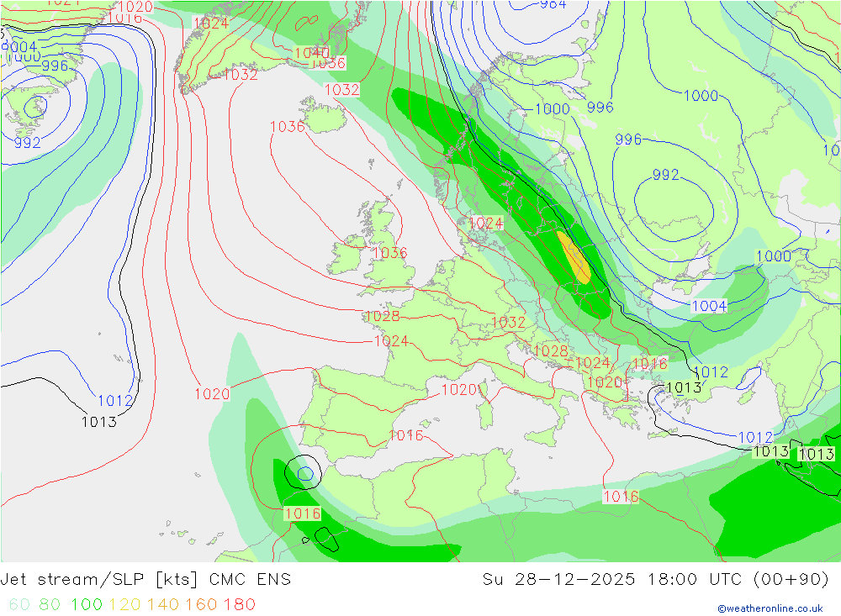Click the 1040 isobar label near Greenland
Viewport: 841px width, 616px height.
click(312, 53)
